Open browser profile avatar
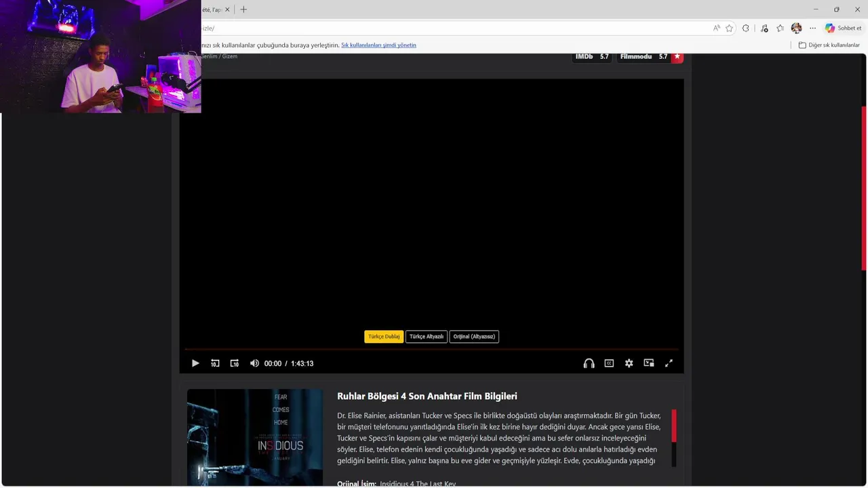This screenshot has width=868, height=488. [797, 28]
